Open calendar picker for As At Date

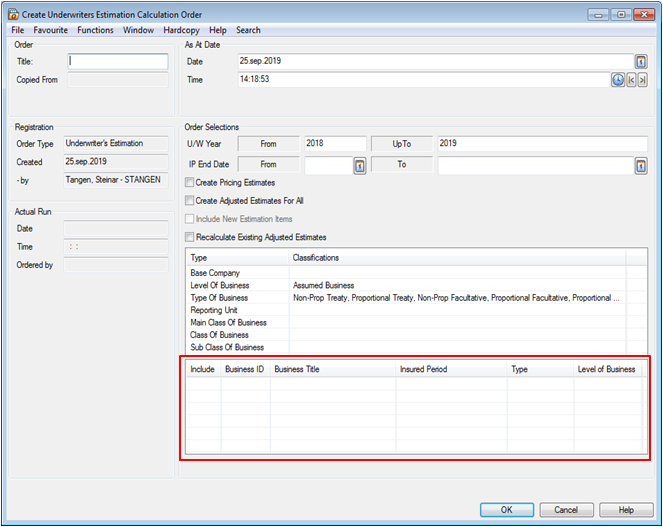coord(641,62)
